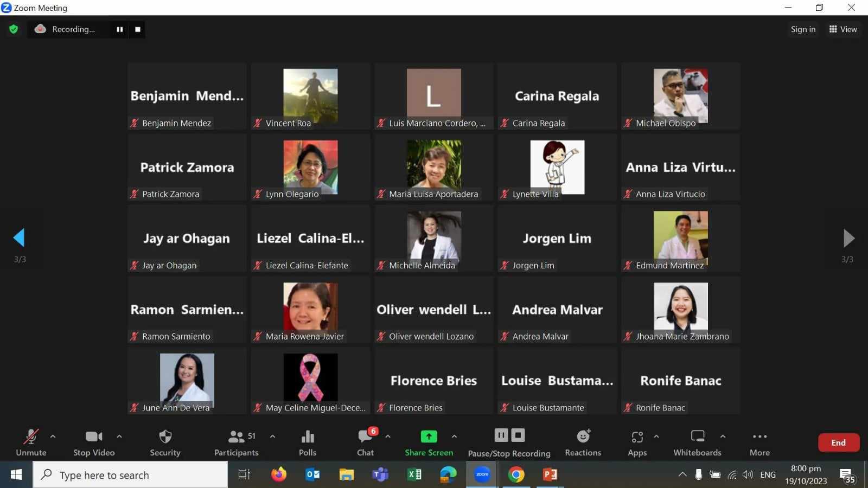Expand Share Screen options arrow
The width and height of the screenshot is (868, 488).
(x=454, y=436)
